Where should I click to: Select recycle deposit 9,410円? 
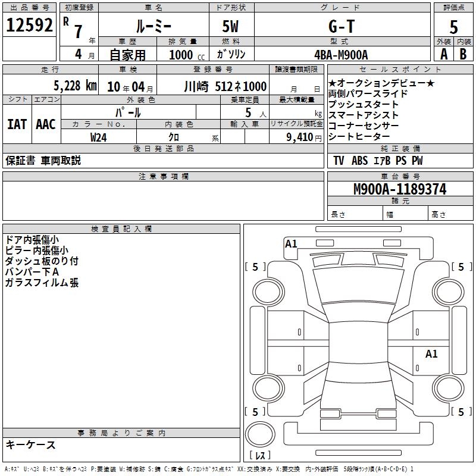click(304, 137)
